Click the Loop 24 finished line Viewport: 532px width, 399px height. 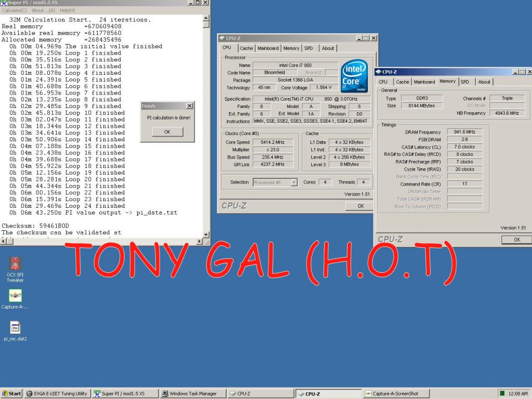tap(67, 206)
